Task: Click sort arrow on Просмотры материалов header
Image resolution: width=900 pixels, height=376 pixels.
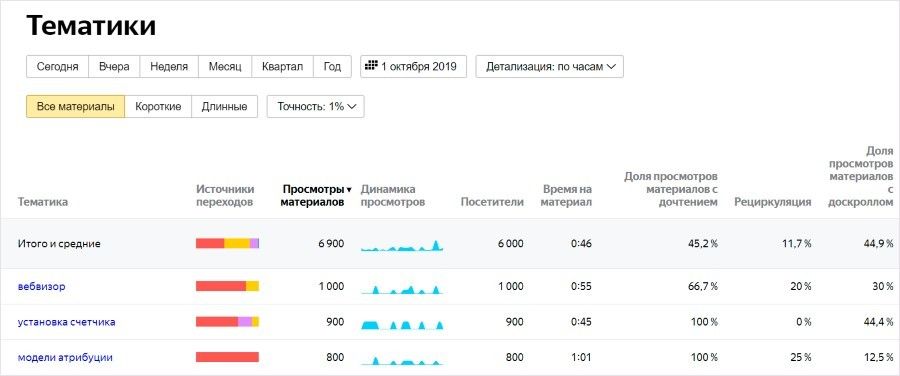Action: click(349, 189)
